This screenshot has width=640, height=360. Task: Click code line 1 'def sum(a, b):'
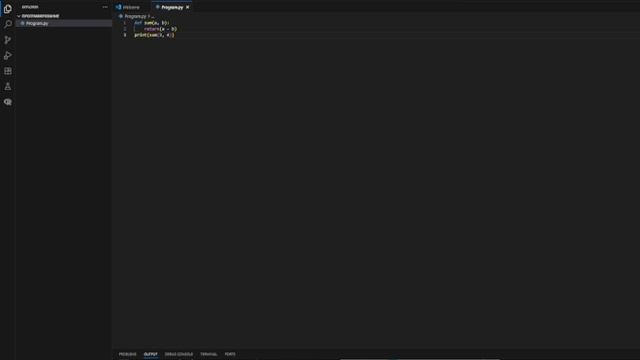point(151,23)
